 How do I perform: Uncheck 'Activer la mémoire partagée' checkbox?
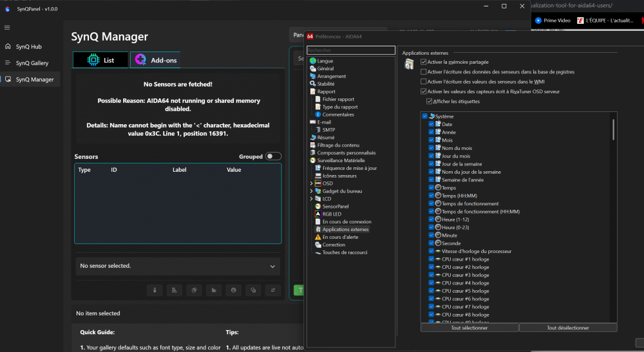coord(424,62)
